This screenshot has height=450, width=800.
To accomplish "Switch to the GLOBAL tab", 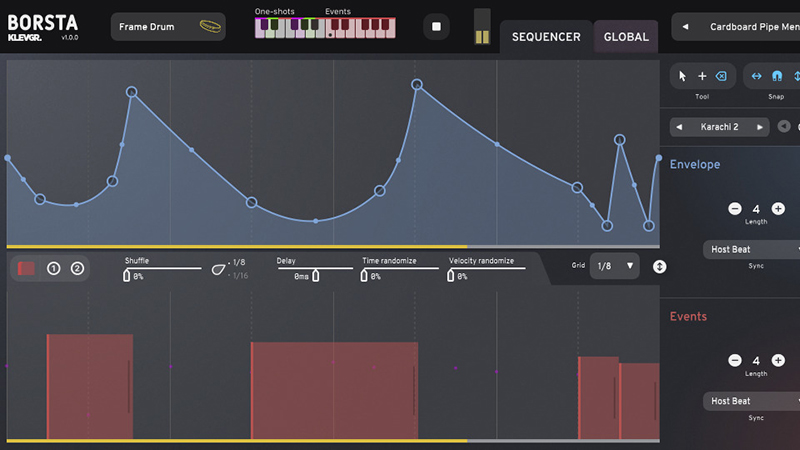I will pos(626,37).
